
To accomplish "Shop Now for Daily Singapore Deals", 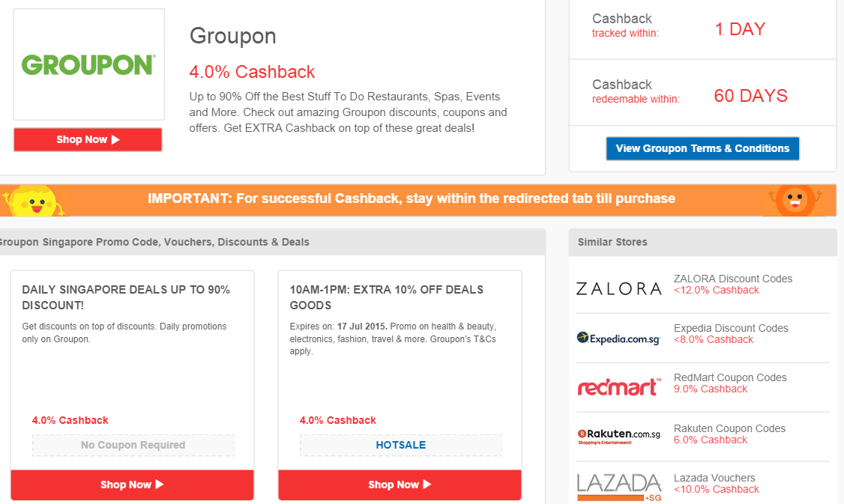I will 132,485.
